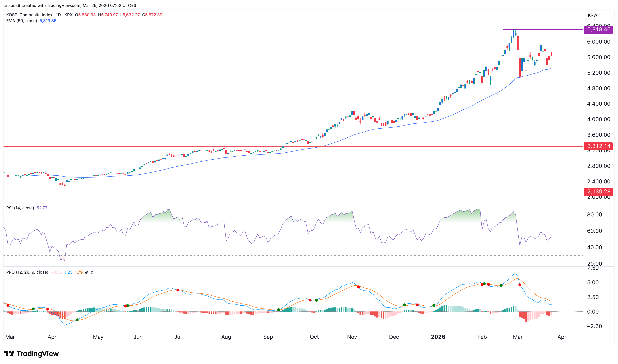Click the last red dot on PPO line

point(520,285)
